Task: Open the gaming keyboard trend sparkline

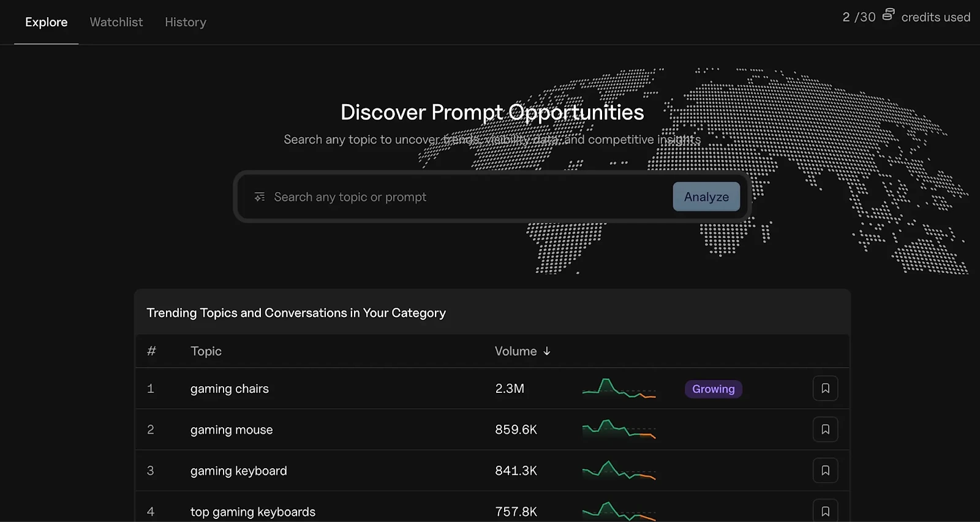Action: pos(619,471)
